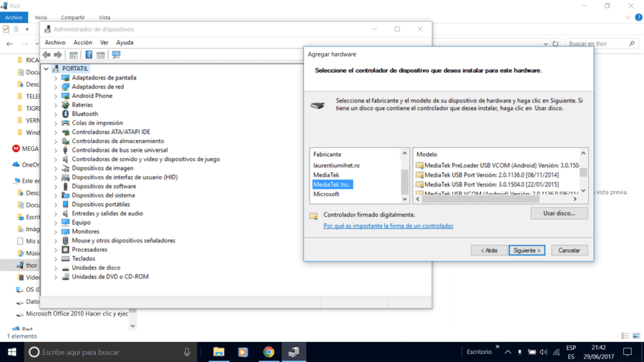Viewport: 644px width, 362px height.
Task: Click the clock showing 21:42 in taskbar
Action: tap(598, 348)
